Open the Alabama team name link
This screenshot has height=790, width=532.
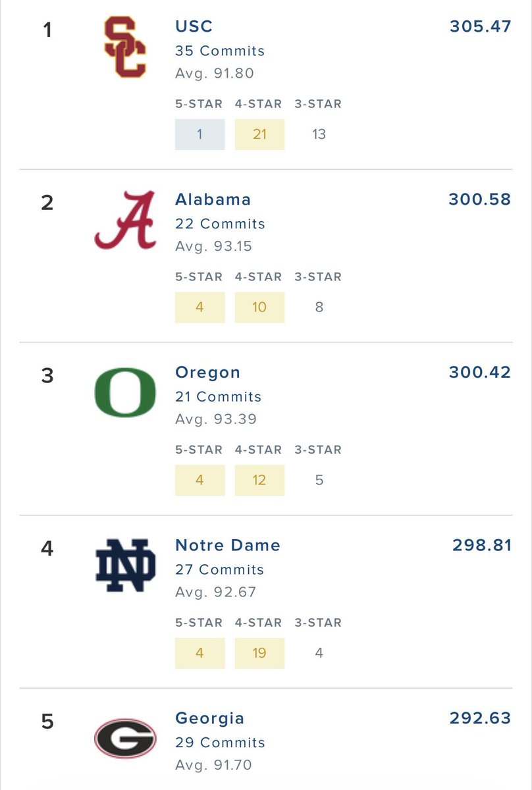(x=213, y=199)
